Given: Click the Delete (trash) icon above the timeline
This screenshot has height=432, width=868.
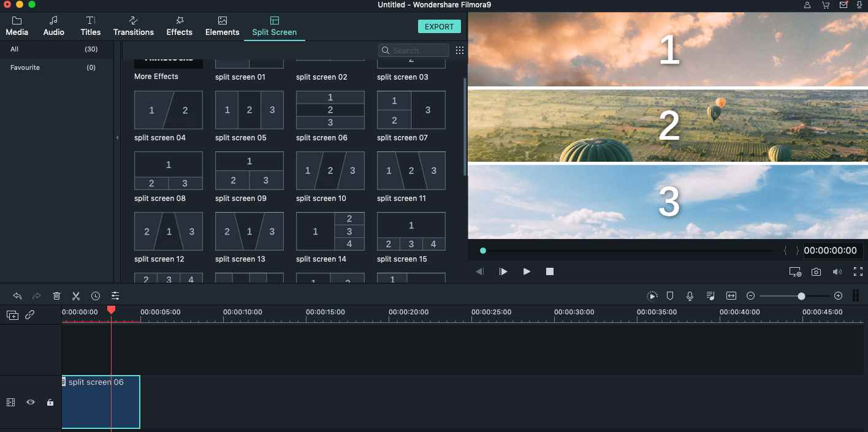Looking at the screenshot, I should 56,295.
